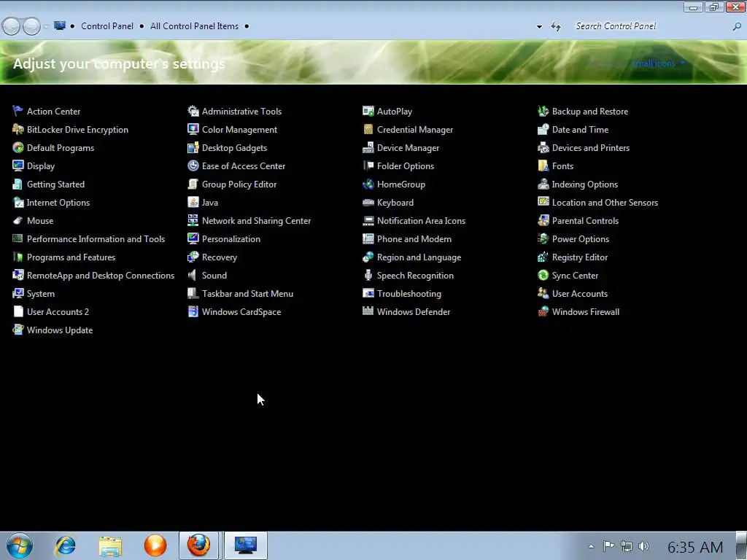Click the network tray icon
This screenshot has height=560, width=747.
coord(627,547)
